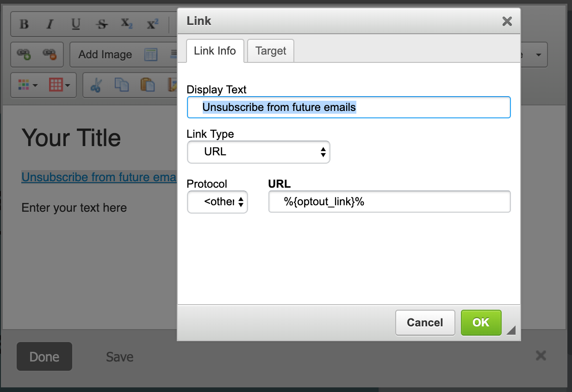Screen dimensions: 572x392
Task: Click the scissors cut icon
Action: [96, 85]
